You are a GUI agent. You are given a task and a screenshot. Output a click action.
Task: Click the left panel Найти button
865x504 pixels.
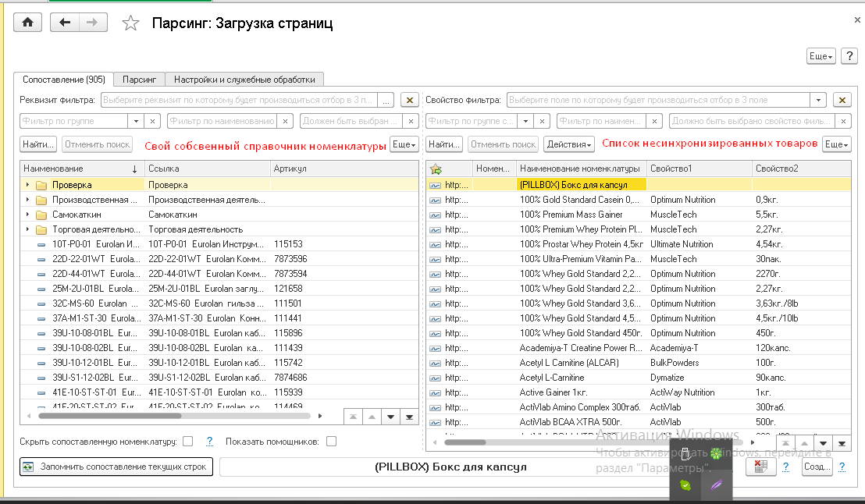point(38,144)
